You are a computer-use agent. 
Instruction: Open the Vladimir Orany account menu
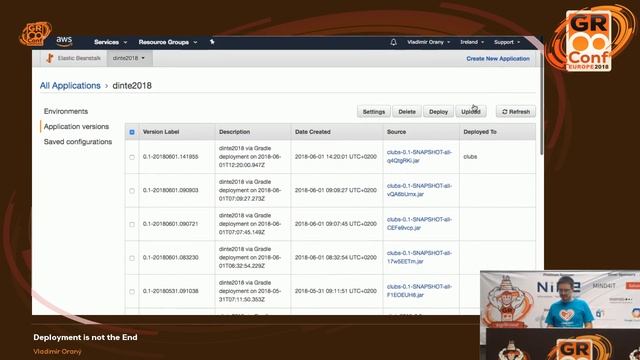[x=428, y=42]
